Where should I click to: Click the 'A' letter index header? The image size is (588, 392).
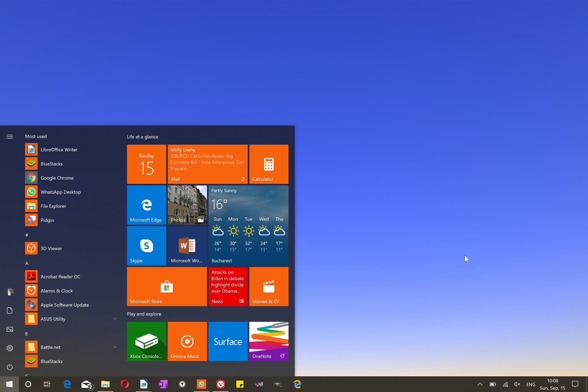point(27,263)
